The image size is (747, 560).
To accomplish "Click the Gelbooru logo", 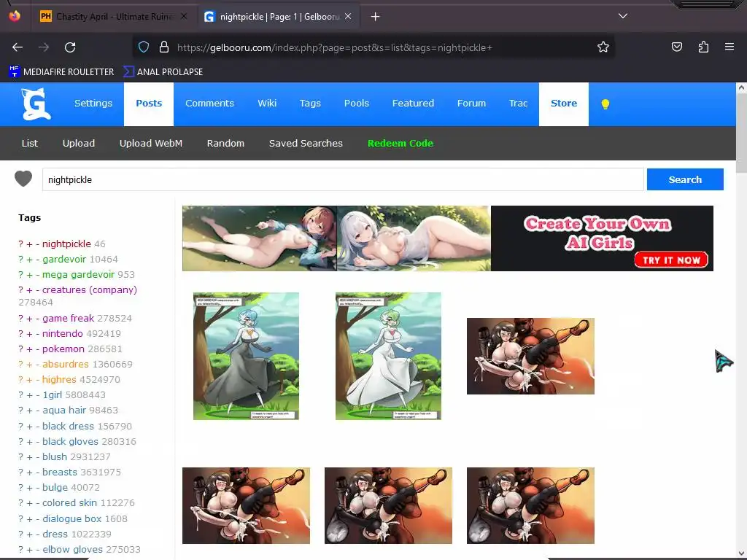I will pyautogui.click(x=36, y=104).
